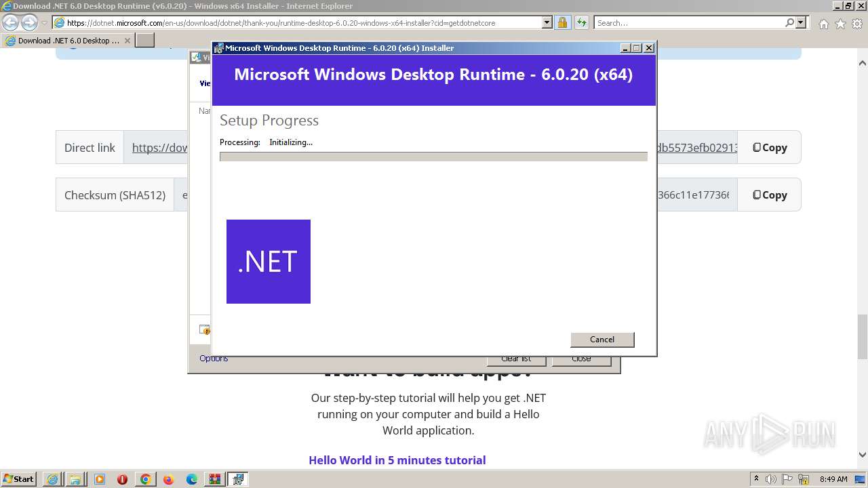Open the volume speaker tray icon

771,479
